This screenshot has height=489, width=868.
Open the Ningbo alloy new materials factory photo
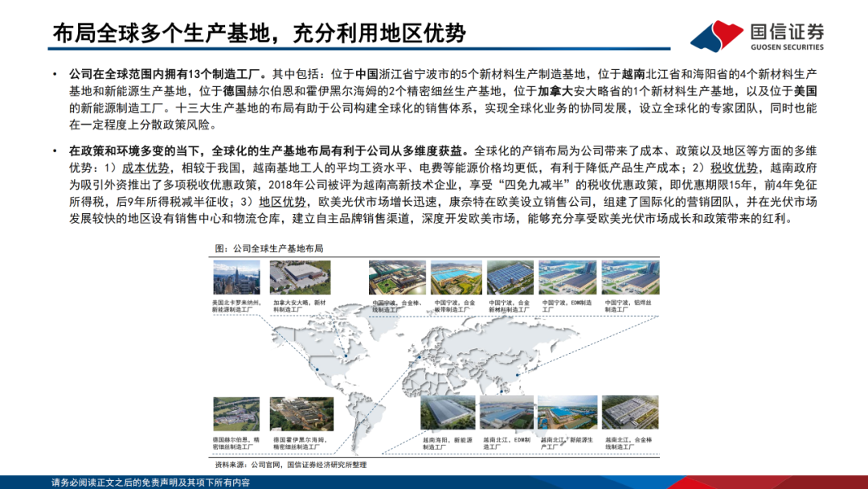510,277
